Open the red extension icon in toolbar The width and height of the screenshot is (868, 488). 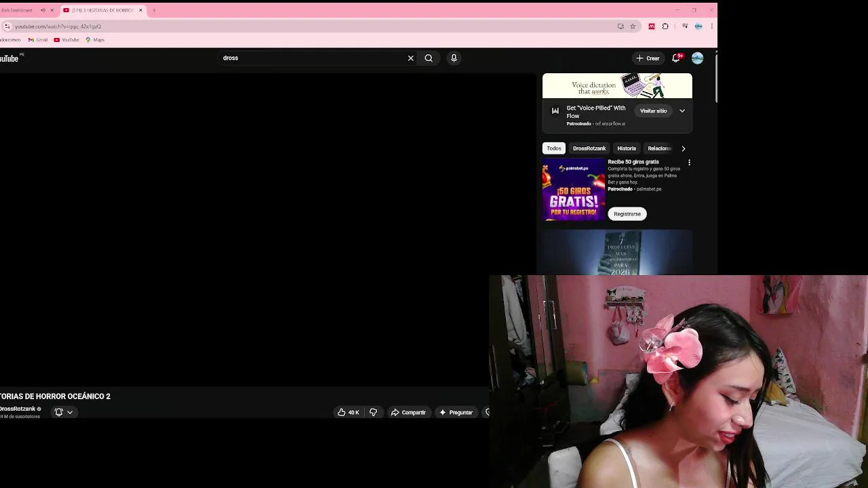[652, 26]
